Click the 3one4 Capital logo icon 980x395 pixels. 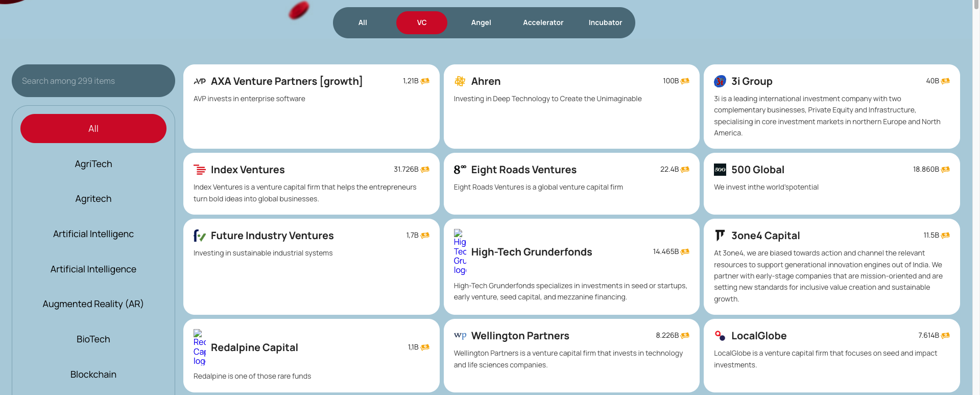(720, 236)
